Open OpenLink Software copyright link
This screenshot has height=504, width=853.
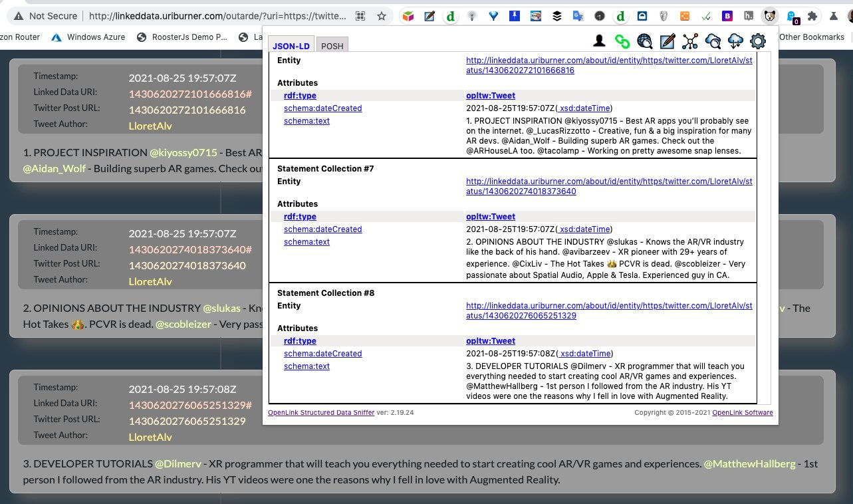coord(743,412)
